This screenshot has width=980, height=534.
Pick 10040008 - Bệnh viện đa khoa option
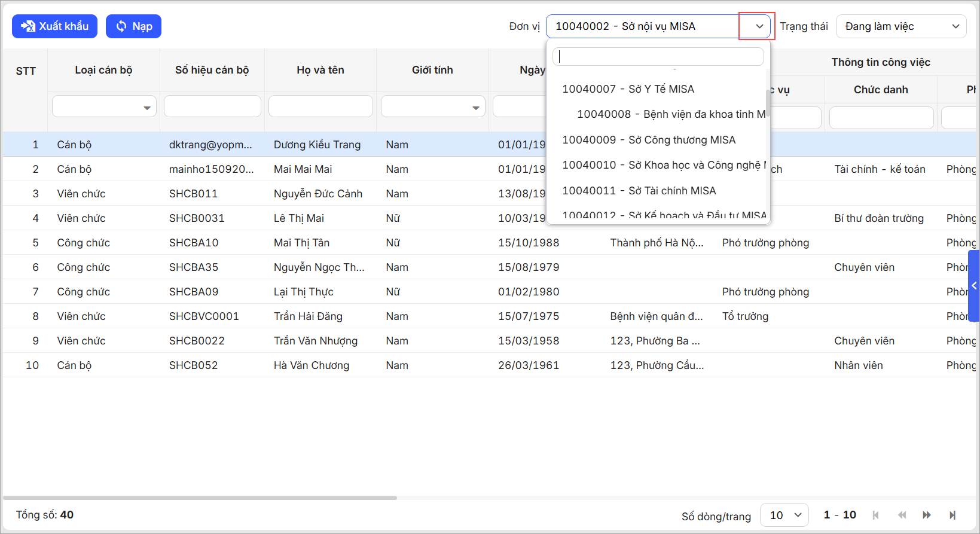pos(670,114)
